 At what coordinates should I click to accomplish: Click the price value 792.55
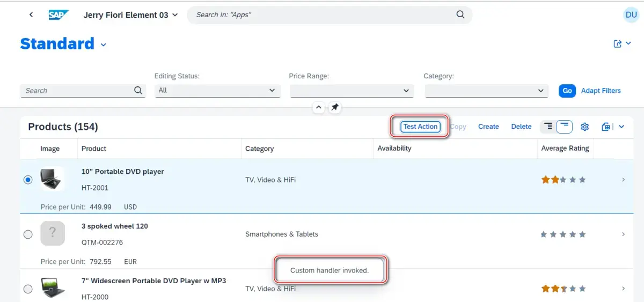pyautogui.click(x=100, y=262)
